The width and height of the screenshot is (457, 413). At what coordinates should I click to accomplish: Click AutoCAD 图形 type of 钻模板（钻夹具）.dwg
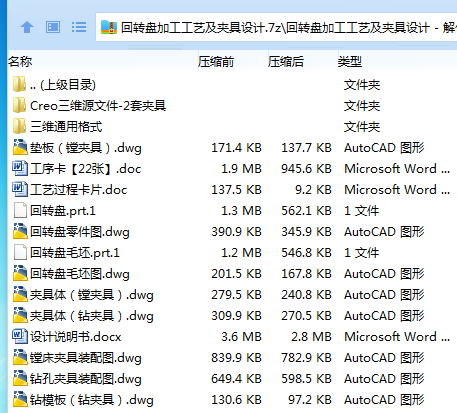(384, 400)
